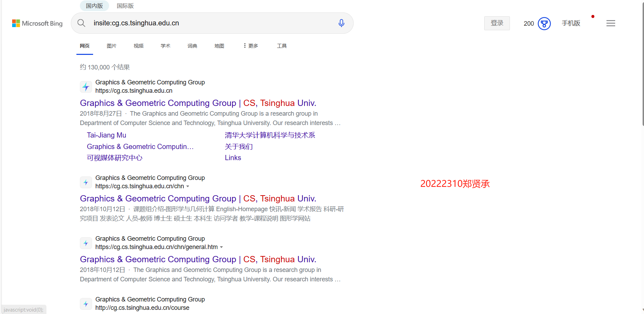Click the Microsoft Bing logo
644x314 pixels.
coord(37,23)
